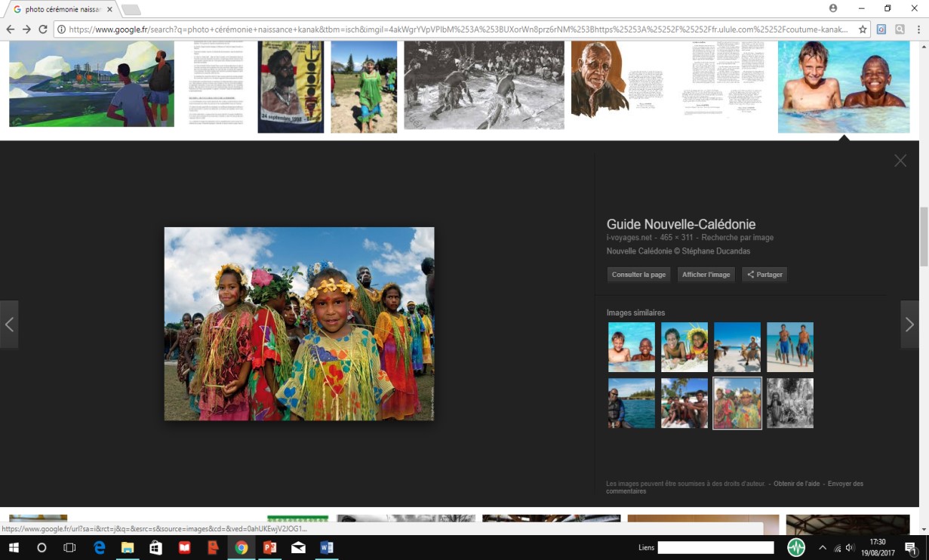Close the image preview panel
This screenshot has height=560, width=929.
pos(900,161)
